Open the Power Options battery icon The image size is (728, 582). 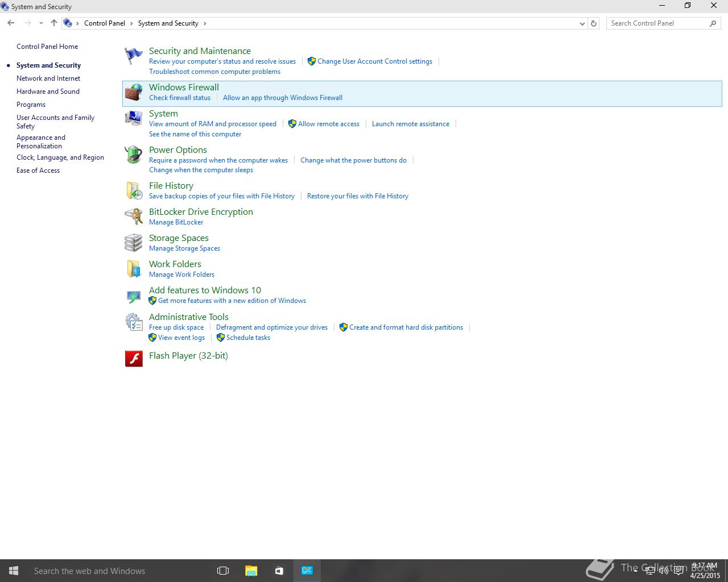tap(134, 155)
